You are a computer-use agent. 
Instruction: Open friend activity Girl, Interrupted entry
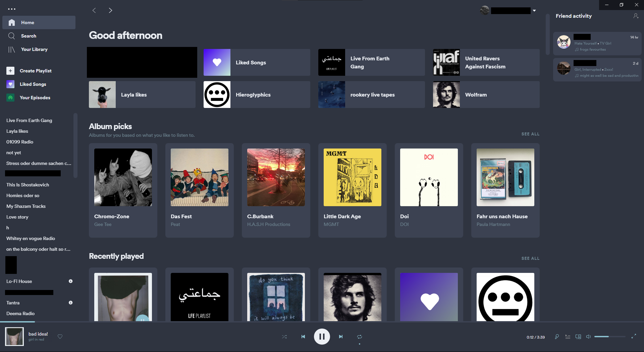(x=597, y=70)
